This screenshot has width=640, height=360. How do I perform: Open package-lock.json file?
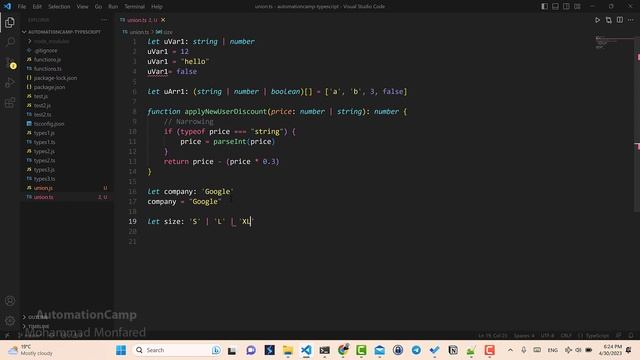pos(55,78)
